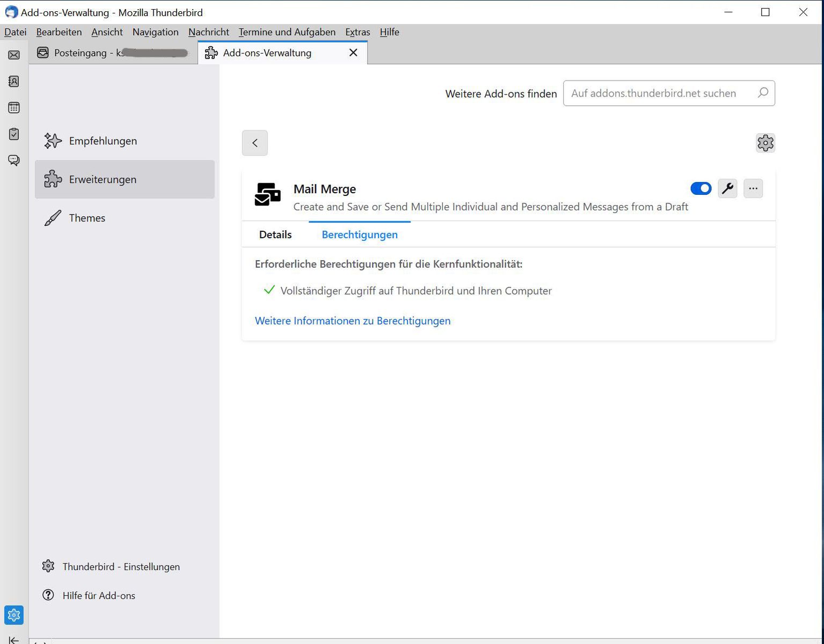Go back to the extensions list
Viewport: 824px width, 644px height.
click(x=255, y=143)
